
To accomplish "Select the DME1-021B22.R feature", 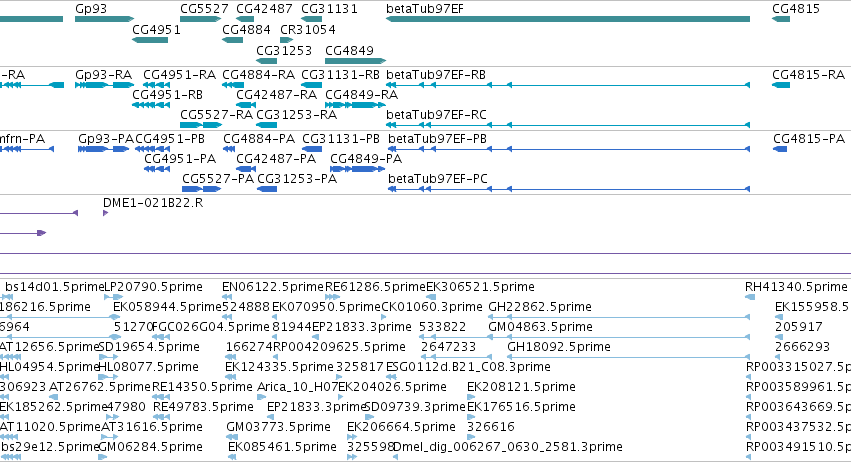I will pos(106,213).
